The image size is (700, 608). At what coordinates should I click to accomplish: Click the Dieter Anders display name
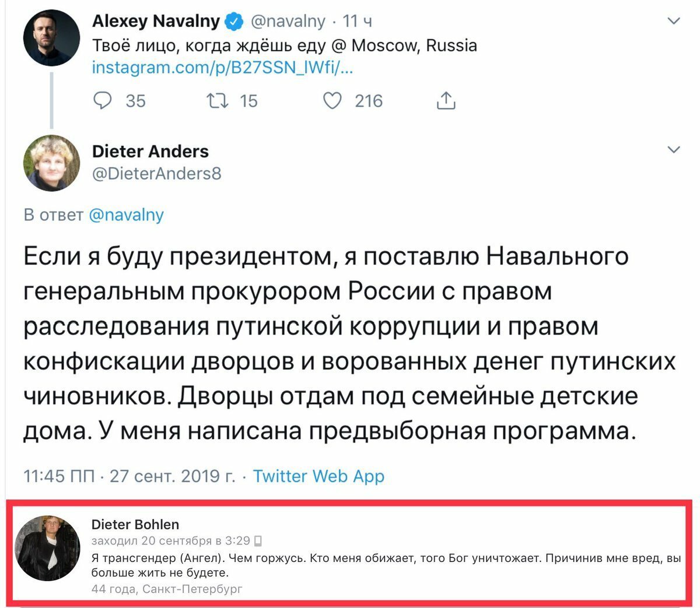(x=150, y=152)
